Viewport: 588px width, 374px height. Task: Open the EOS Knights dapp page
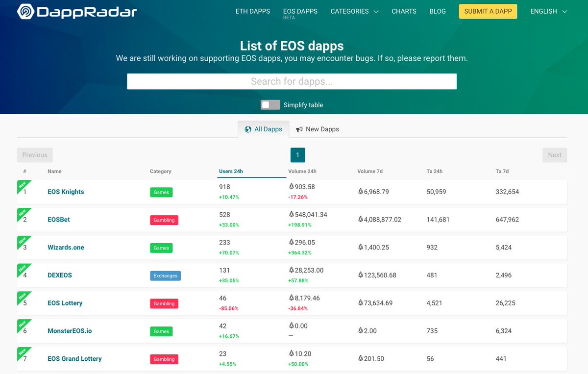(x=66, y=192)
